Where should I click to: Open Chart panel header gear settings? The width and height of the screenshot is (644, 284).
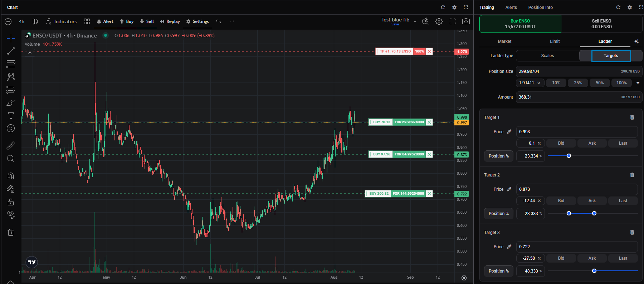[454, 7]
